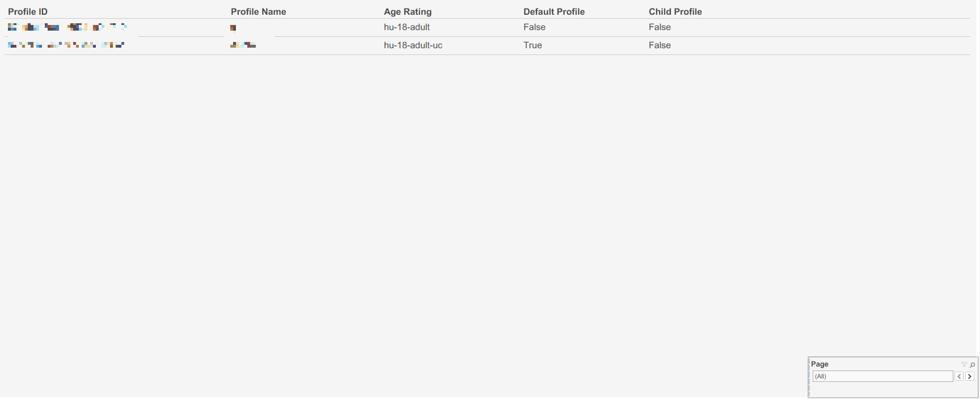
Task: Select first row's Child Profile False cell
Action: 660,27
